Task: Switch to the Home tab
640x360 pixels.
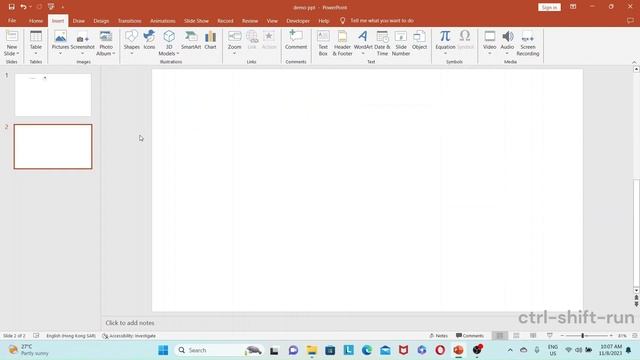Action: [x=36, y=20]
